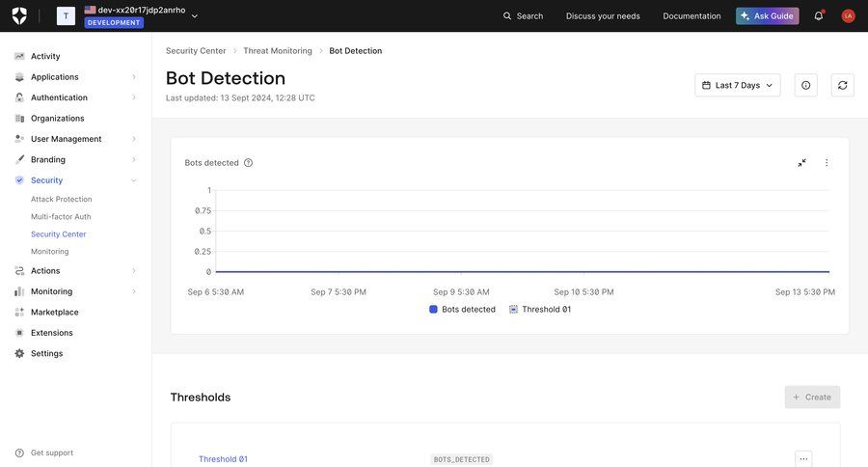Click the Bot Detection breadcrumb text
This screenshot has width=868, height=467.
pyautogui.click(x=355, y=51)
